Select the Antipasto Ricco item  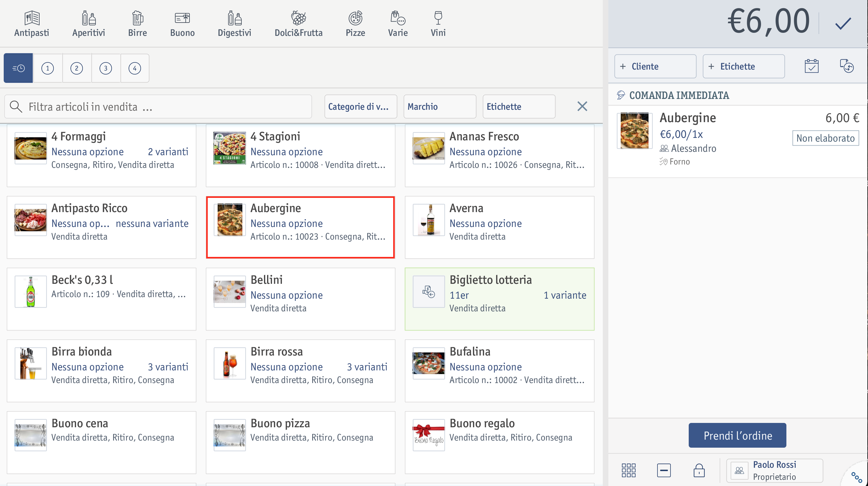click(101, 228)
